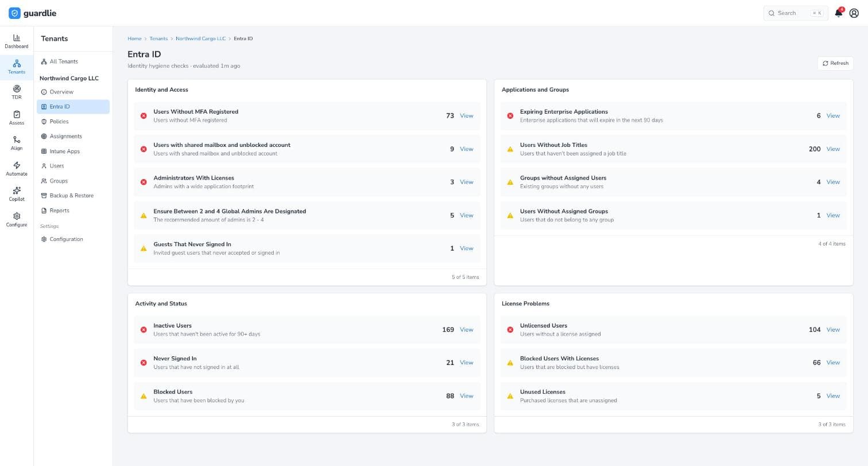Open Automate section in icon rail
The width and height of the screenshot is (868, 466).
17,169
